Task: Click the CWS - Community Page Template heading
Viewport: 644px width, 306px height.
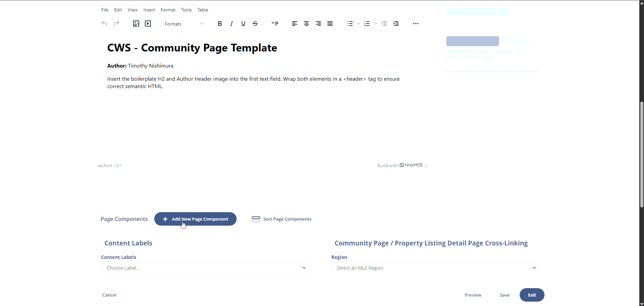Action: (192, 48)
